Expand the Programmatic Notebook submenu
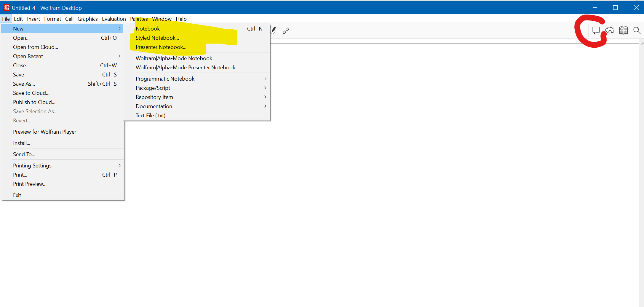Image resolution: width=644 pixels, height=307 pixels. click(x=265, y=79)
